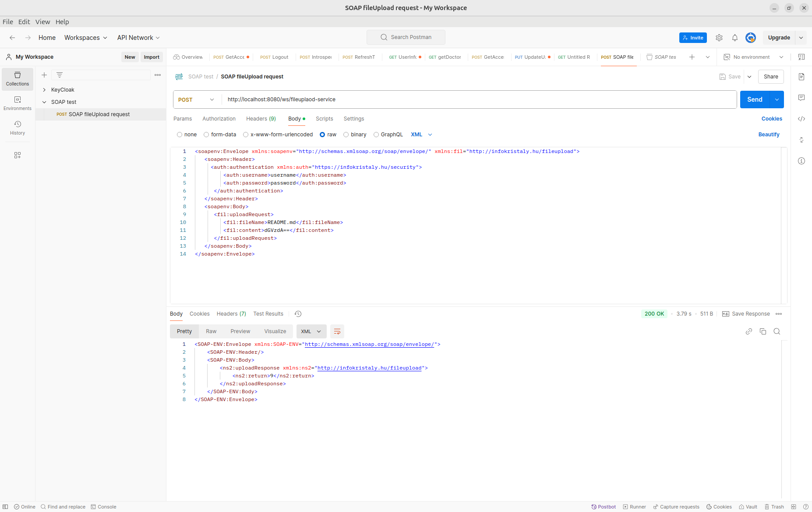Collapse the SOAP test collection
The width and height of the screenshot is (812, 512).
pos(44,102)
